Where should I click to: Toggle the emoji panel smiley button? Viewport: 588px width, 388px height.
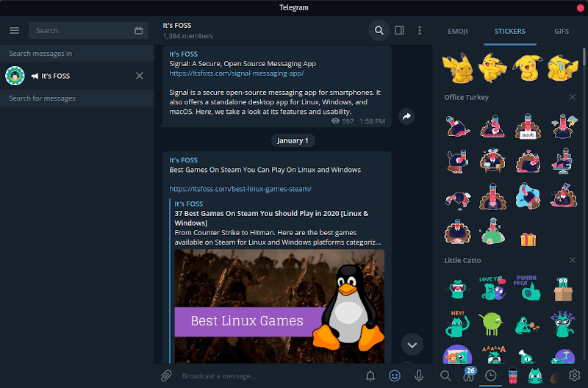[x=395, y=376]
